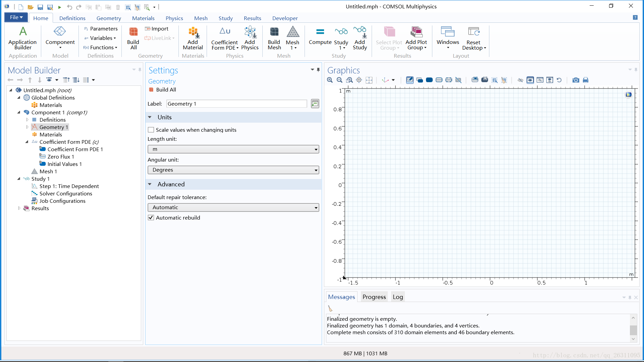Click the Messages panel scrollbar down arrow
This screenshot has width=644, height=362.
633,339
